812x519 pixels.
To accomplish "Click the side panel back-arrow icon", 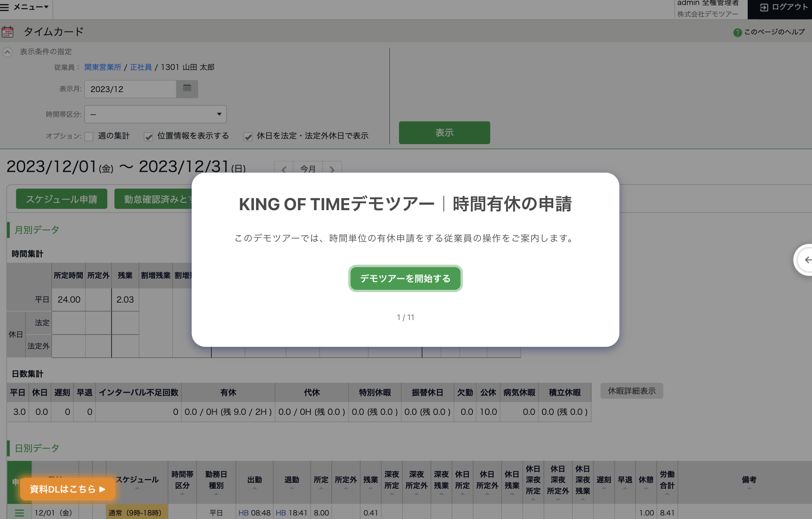I will [807, 260].
